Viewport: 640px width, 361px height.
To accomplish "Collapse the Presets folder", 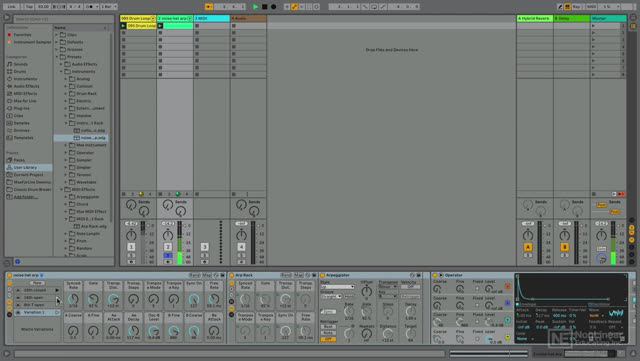I will pyautogui.click(x=57, y=57).
